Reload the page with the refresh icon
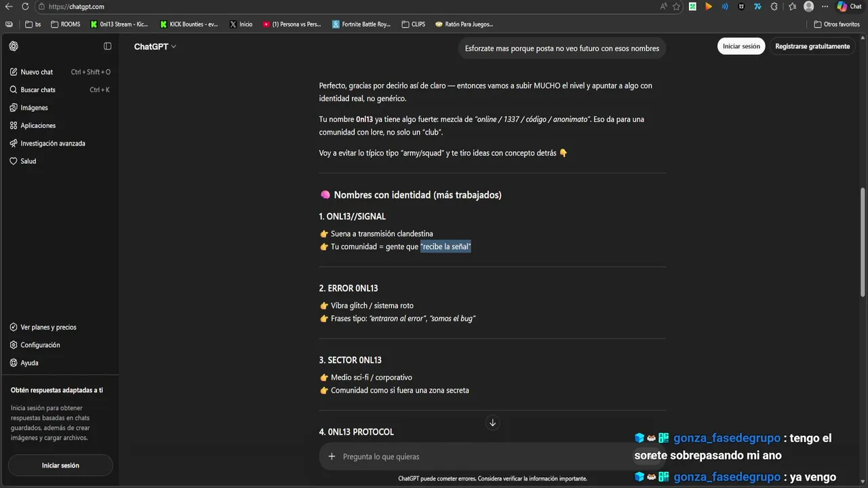 pyautogui.click(x=25, y=6)
